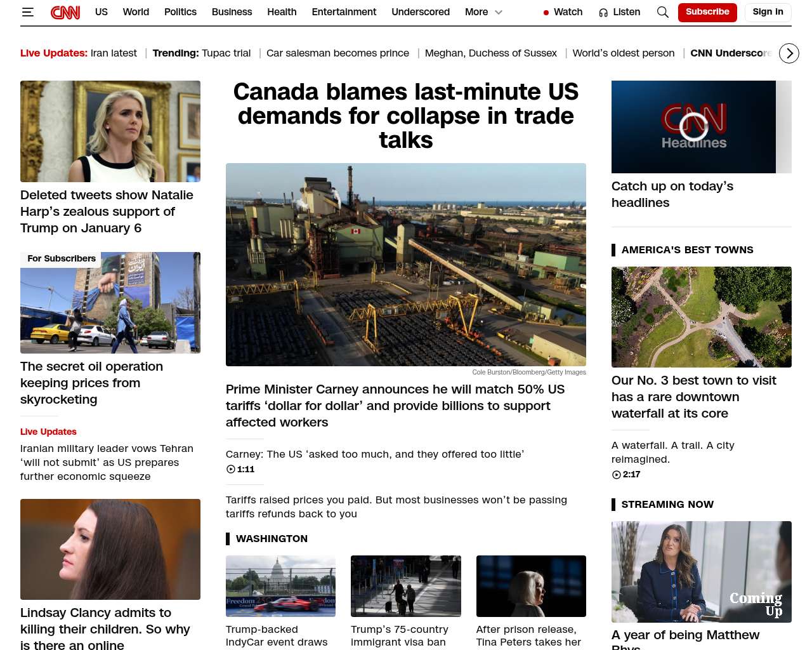The width and height of the screenshot is (812, 650).
Task: Read 'A waterfall. A trail.' description
Action: [x=672, y=452]
